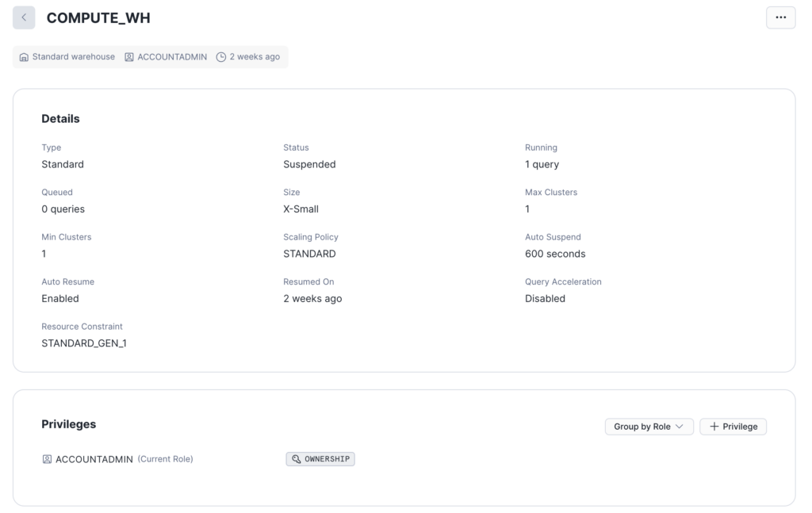
Task: Click the role icon in Privileges row
Action: coord(47,459)
